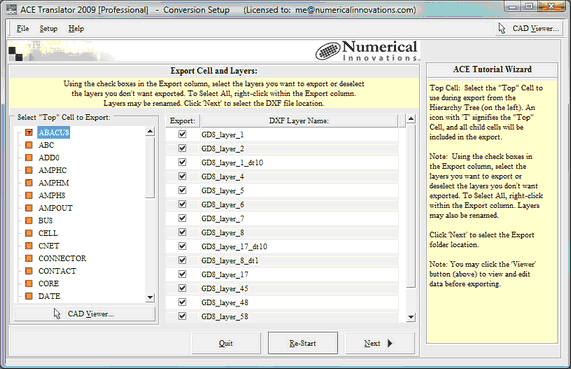The height and width of the screenshot is (369, 571).
Task: Open the Help menu
Action: click(76, 28)
